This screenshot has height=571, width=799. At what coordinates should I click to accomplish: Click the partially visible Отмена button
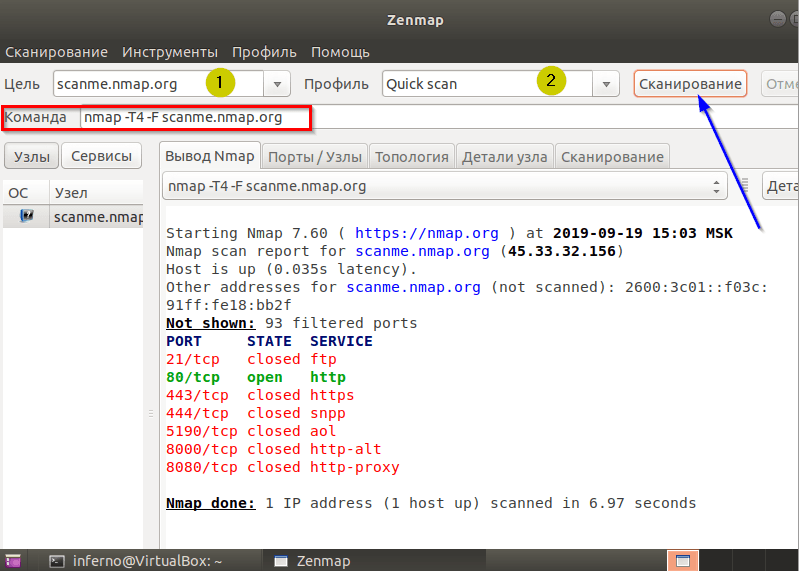tap(780, 84)
